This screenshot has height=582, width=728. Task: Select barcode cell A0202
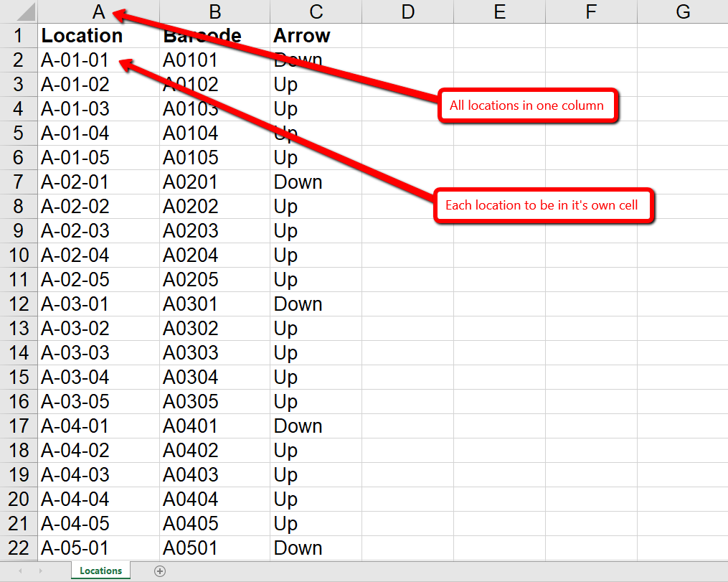click(214, 206)
